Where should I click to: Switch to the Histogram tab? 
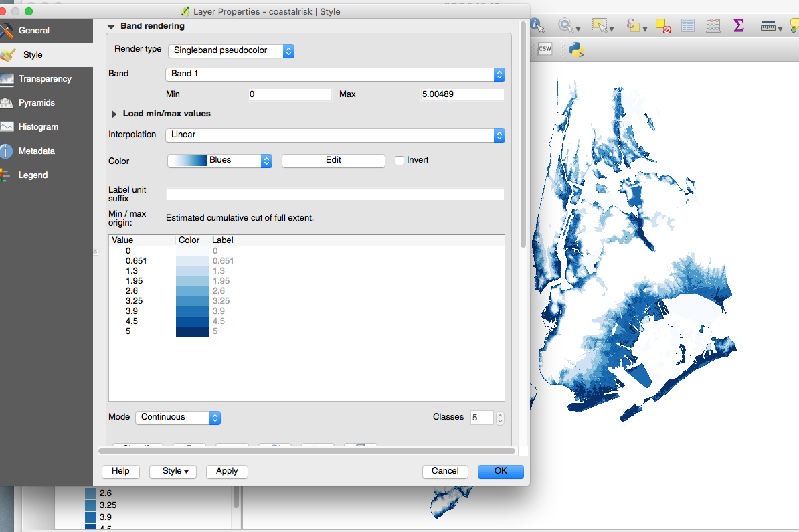coord(38,127)
